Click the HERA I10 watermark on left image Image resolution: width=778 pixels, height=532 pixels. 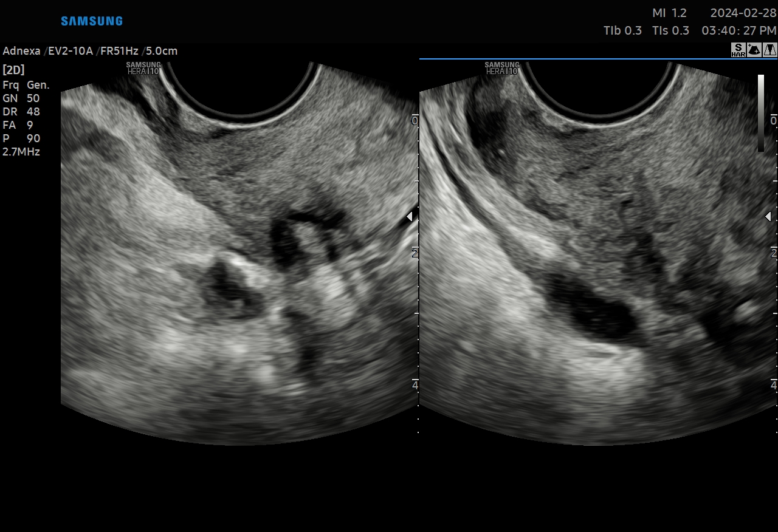pos(143,68)
